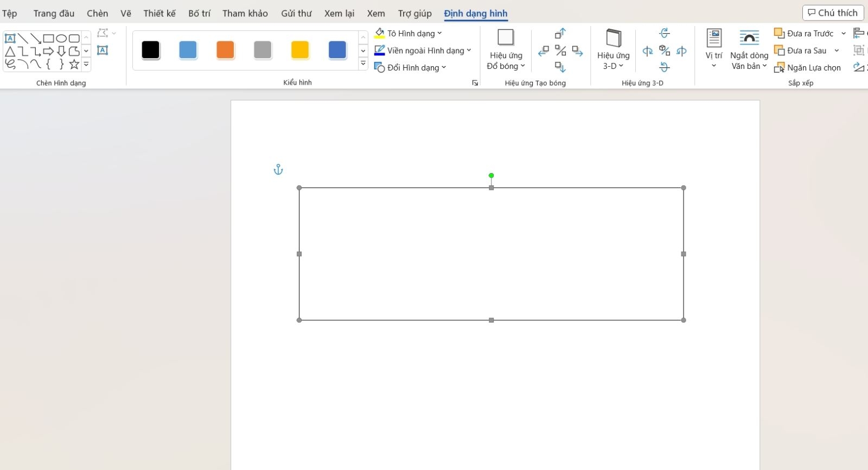
Task: Choose the left brace shape
Action: (x=48, y=64)
